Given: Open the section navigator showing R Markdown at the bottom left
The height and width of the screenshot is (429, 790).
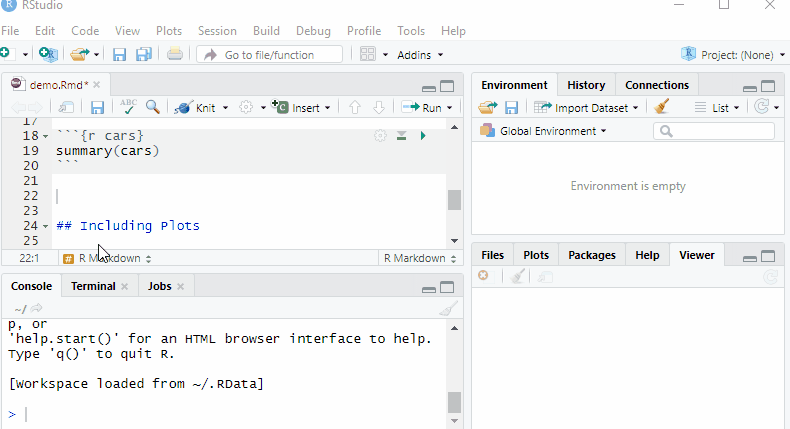Looking at the screenshot, I should (x=107, y=258).
